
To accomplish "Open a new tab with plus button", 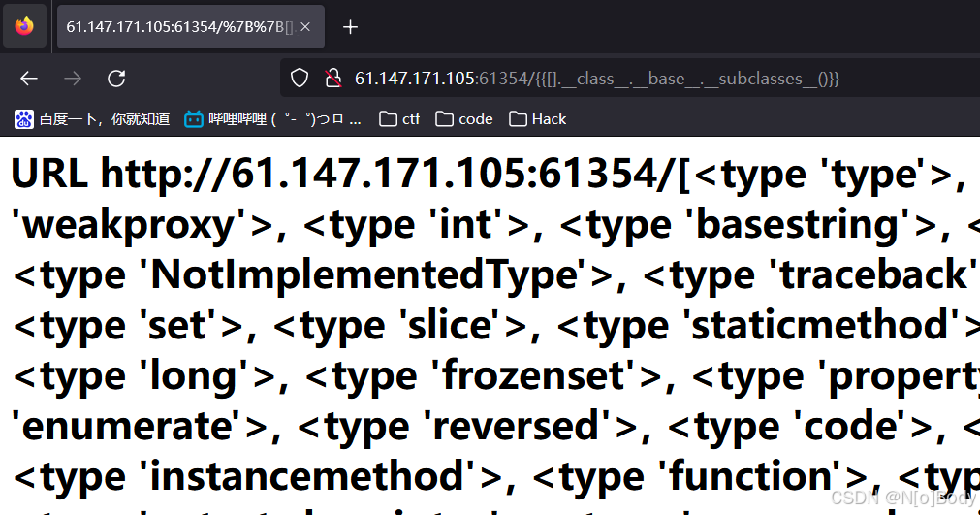I will (x=351, y=27).
